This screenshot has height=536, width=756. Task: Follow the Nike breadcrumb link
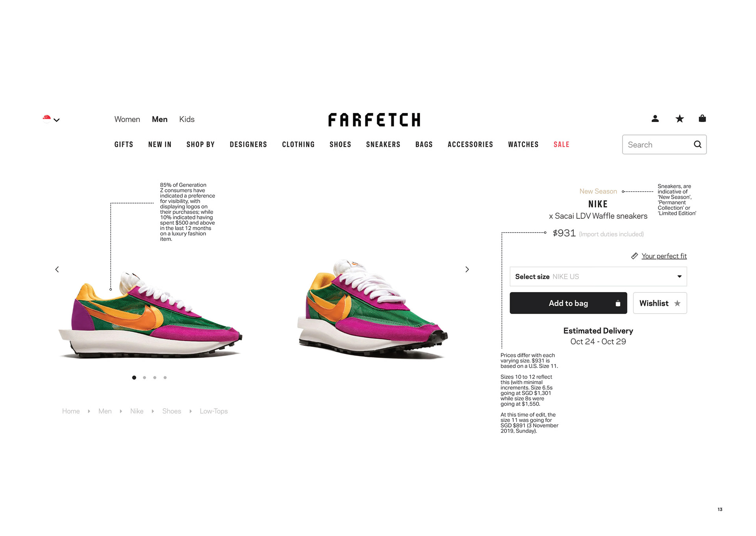[137, 411]
